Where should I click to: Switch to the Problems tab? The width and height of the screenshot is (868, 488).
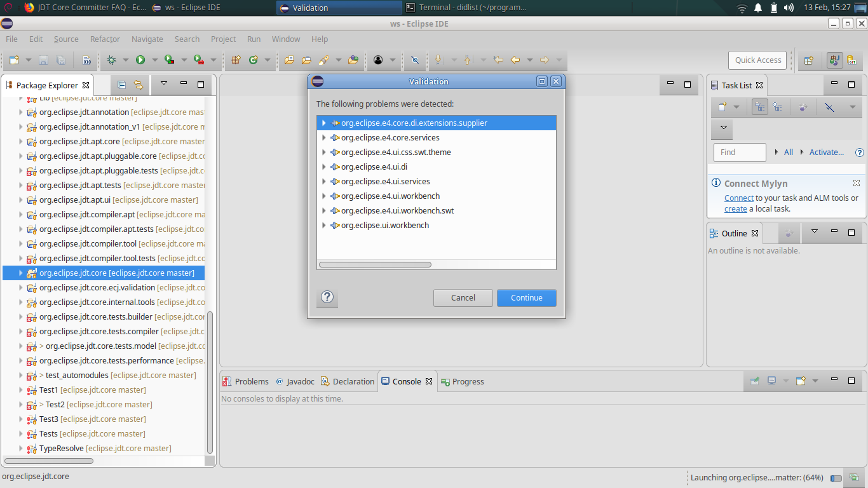coord(245,381)
